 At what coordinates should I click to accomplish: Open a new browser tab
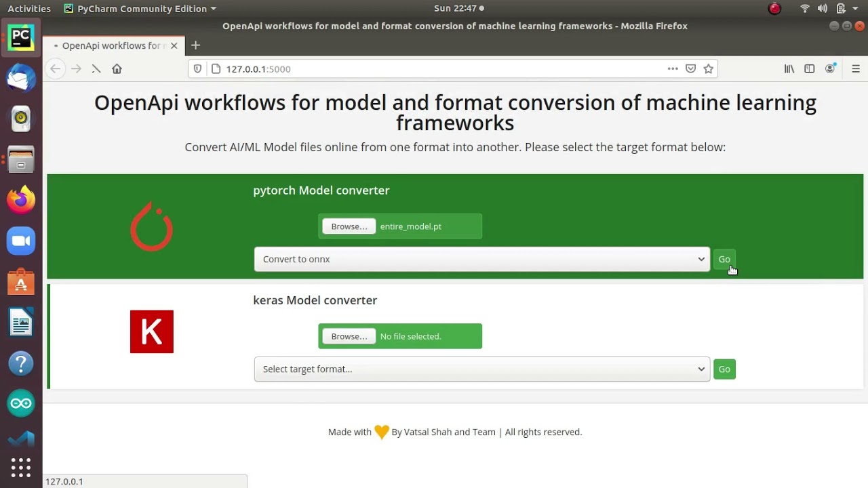(195, 45)
